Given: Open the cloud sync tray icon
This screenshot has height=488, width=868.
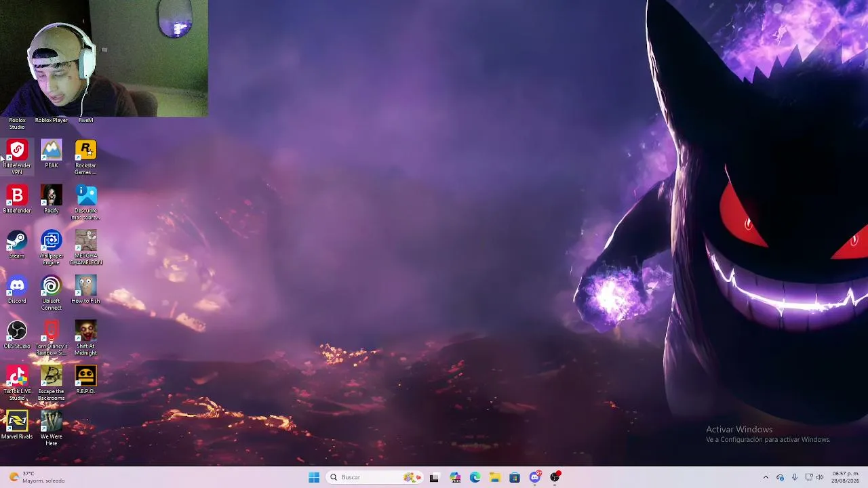Looking at the screenshot, I should click(x=780, y=477).
